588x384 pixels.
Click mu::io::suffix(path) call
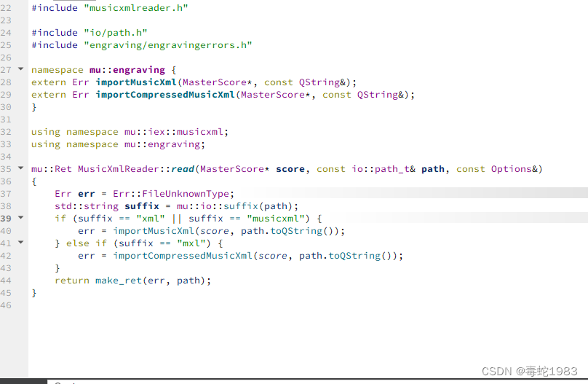[x=235, y=206]
